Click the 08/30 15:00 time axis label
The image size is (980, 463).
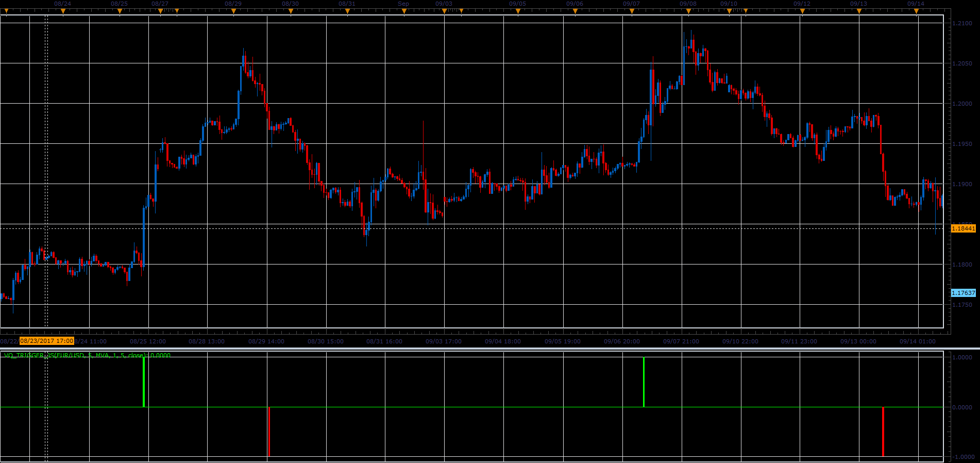click(326, 341)
